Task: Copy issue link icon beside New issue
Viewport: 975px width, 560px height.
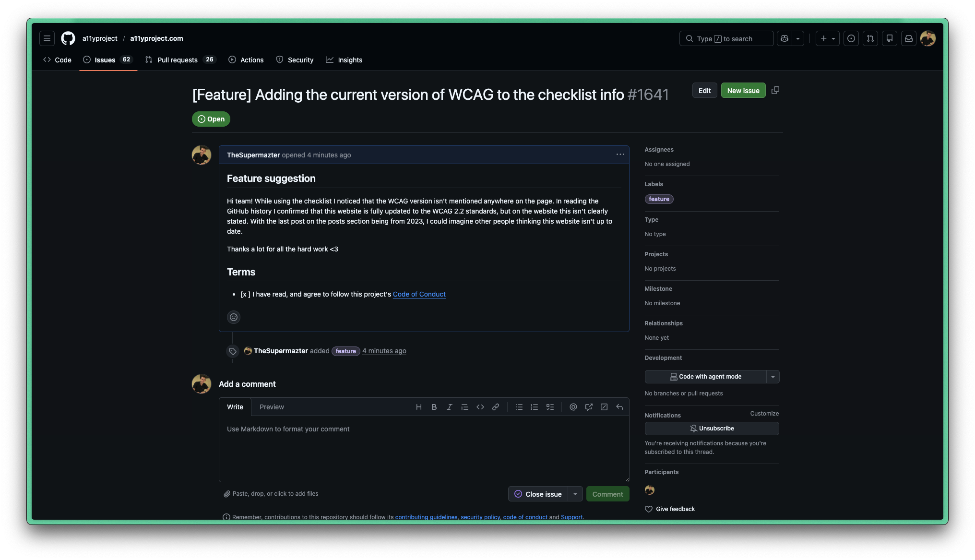Action: (x=775, y=90)
